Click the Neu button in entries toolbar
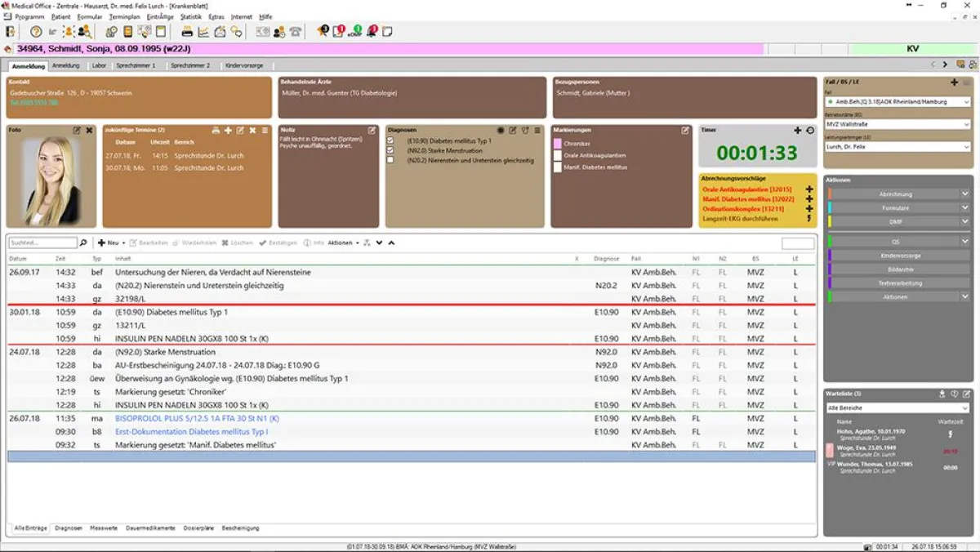980x552 pixels. pyautogui.click(x=112, y=243)
